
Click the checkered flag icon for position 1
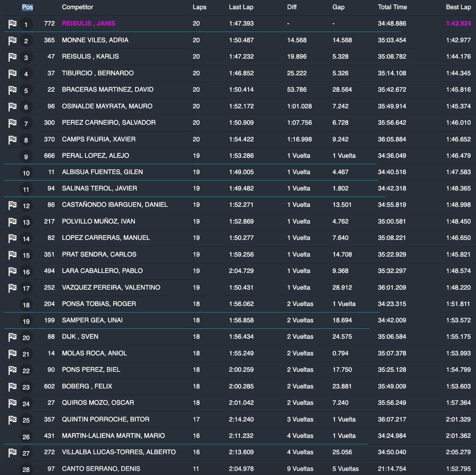click(12, 24)
